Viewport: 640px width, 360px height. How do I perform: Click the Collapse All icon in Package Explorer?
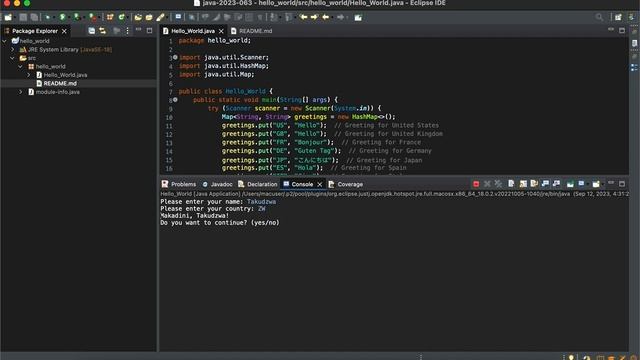click(x=91, y=31)
